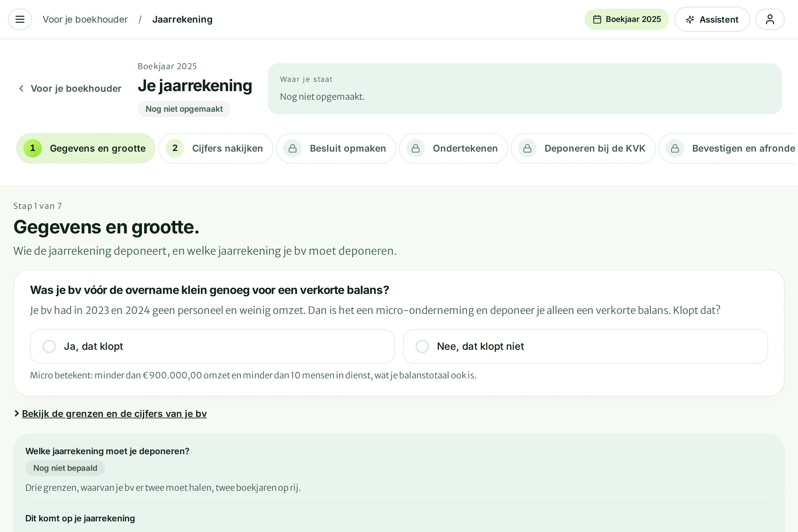Go to the Cijfers nakijken step tab

216,148
